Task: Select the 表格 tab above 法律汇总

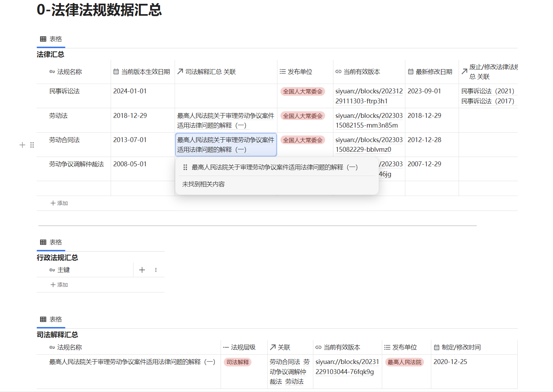Action: coord(51,39)
